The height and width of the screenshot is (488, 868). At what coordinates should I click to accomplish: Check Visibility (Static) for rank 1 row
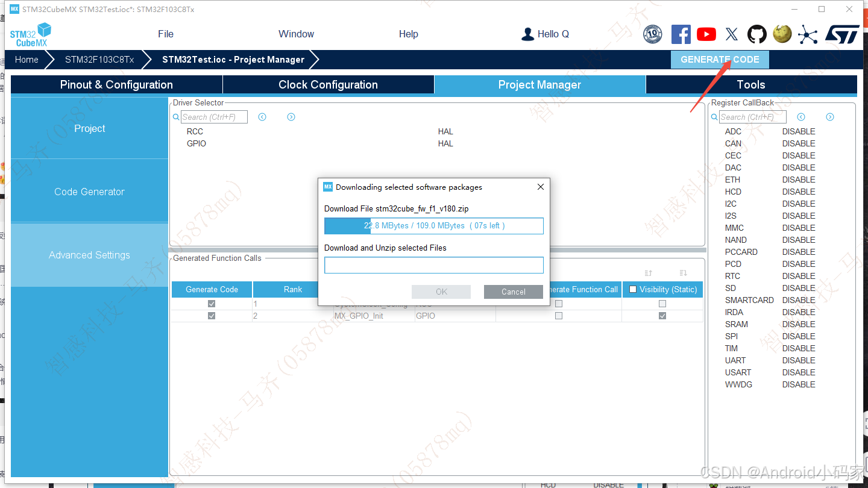[x=662, y=304]
